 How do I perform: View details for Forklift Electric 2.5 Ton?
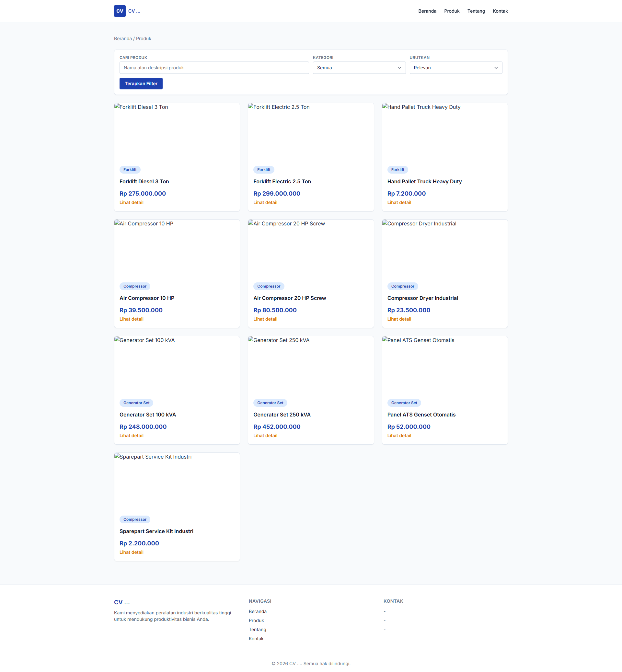click(265, 202)
